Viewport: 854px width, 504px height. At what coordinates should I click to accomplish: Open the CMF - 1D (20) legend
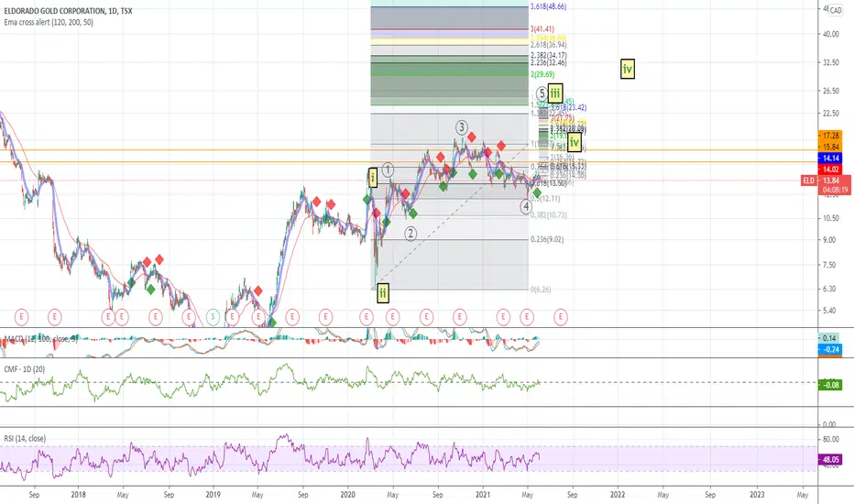[25, 369]
